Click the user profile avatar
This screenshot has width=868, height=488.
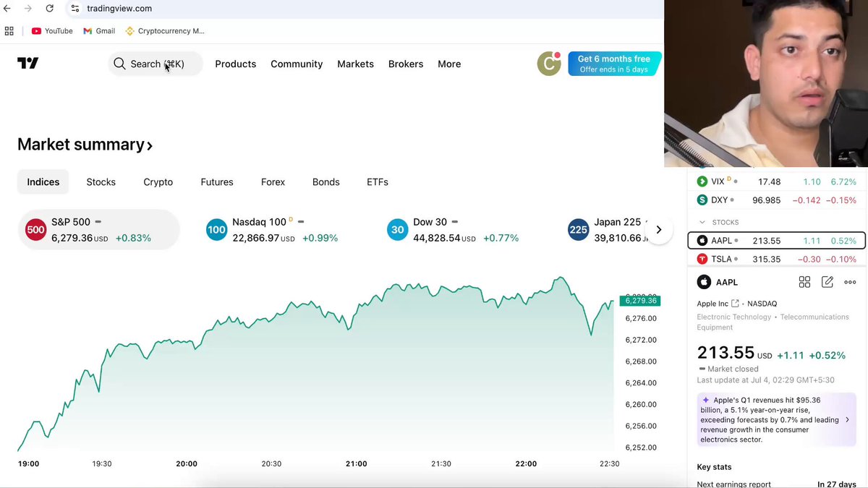(x=549, y=64)
